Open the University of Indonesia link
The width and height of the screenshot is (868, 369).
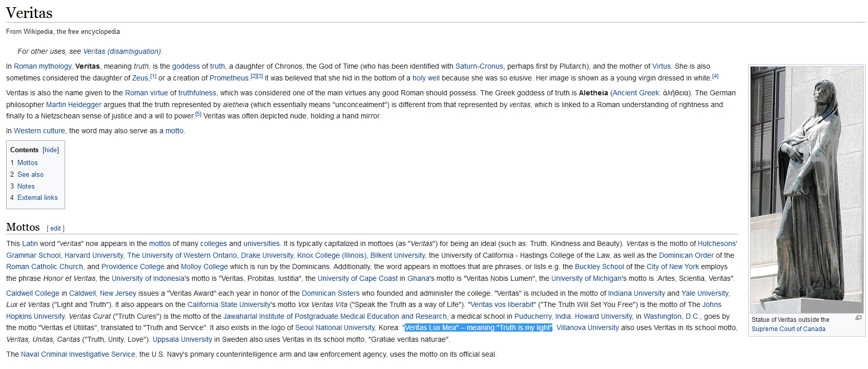tap(148, 279)
